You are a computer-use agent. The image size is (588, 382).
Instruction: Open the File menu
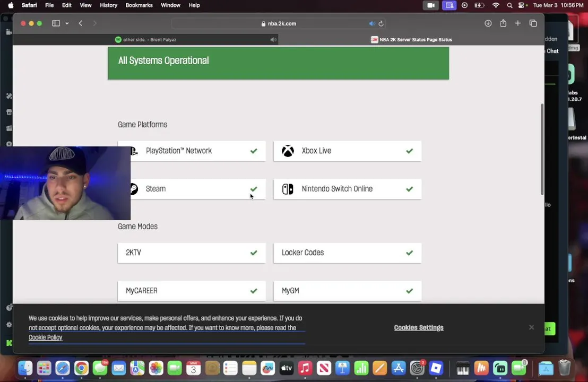(49, 5)
